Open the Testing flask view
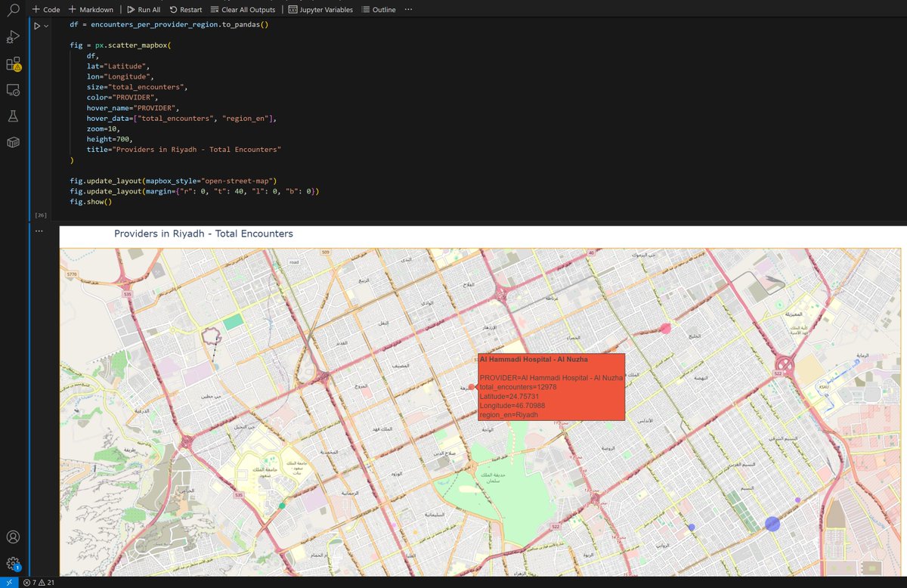The image size is (907, 588). pos(13,116)
